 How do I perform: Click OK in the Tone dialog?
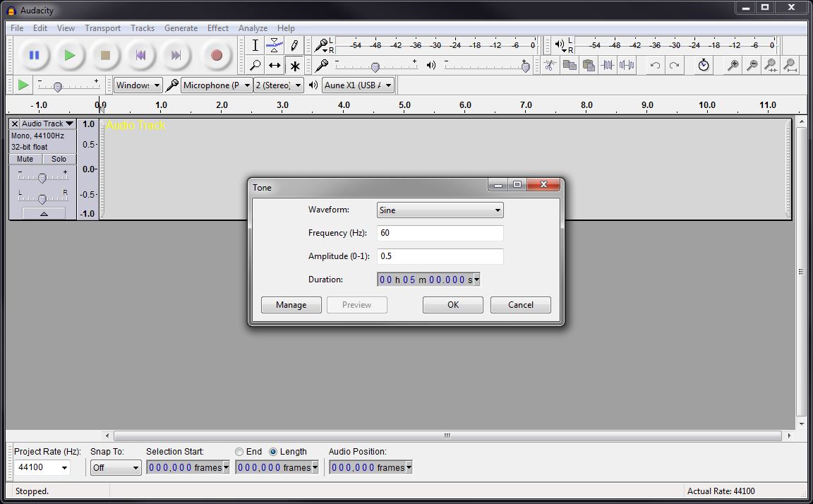tap(452, 305)
